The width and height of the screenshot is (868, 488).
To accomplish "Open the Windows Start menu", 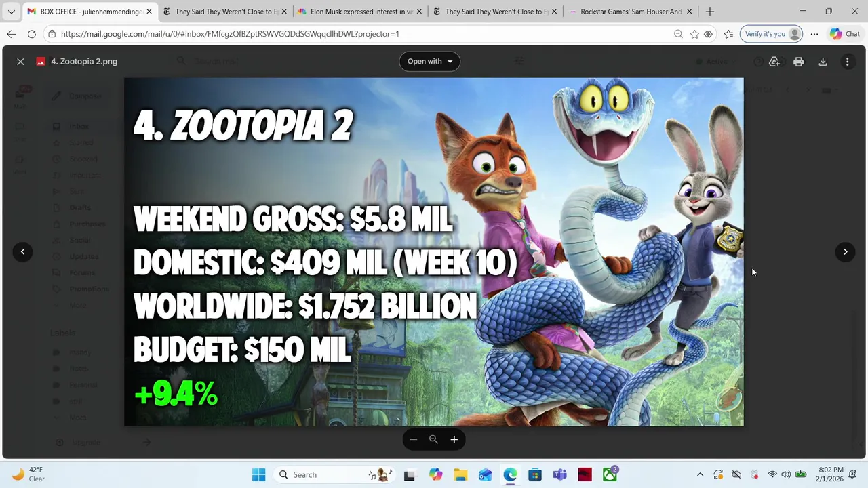I will [259, 474].
